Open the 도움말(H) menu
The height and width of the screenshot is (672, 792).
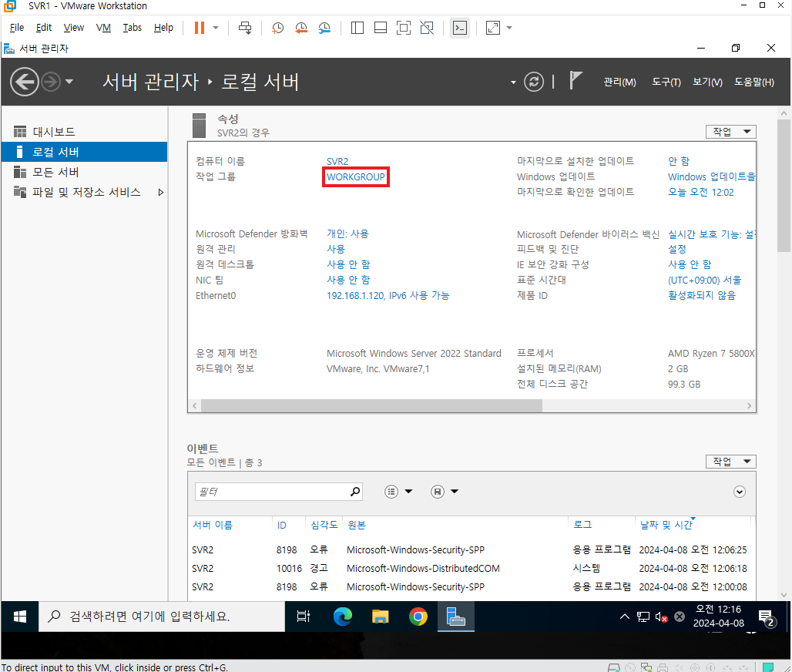[x=754, y=82]
